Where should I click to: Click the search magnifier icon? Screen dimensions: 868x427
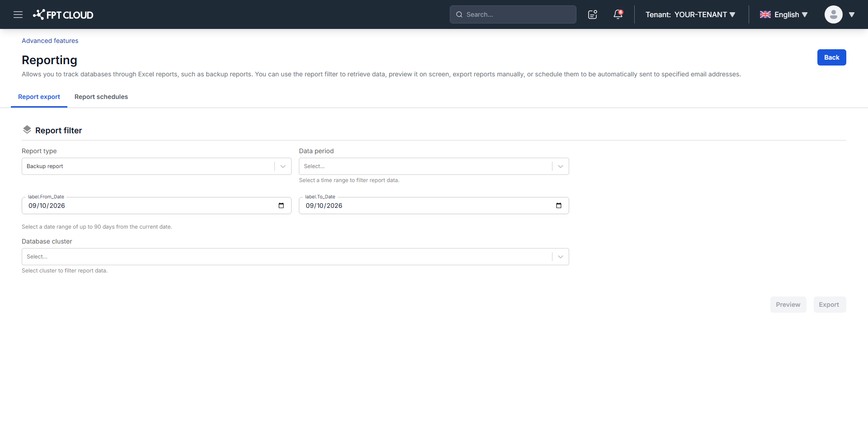click(x=459, y=14)
